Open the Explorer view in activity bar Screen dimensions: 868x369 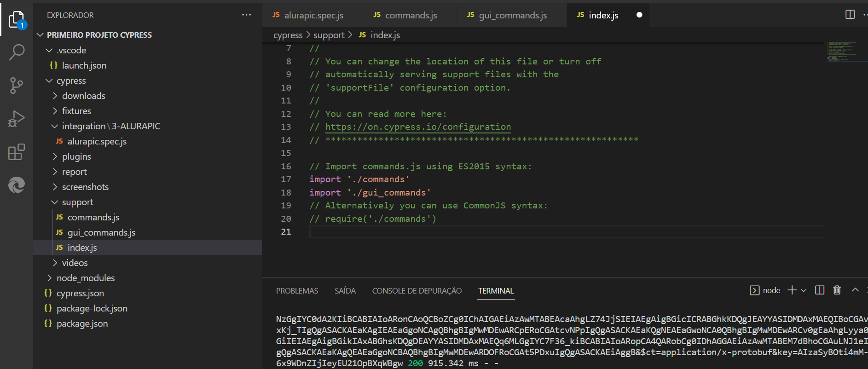click(x=17, y=20)
